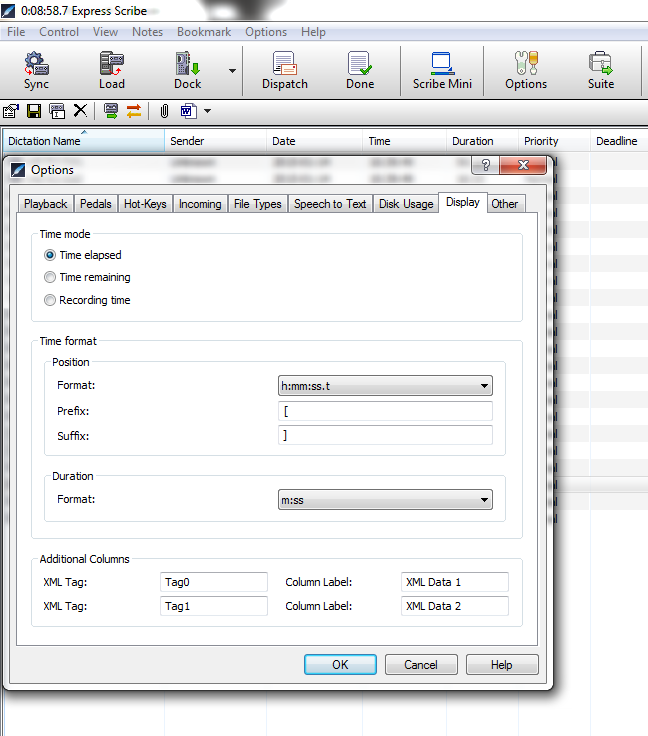Image resolution: width=648 pixels, height=736 pixels.
Task: Sort by Duration column header
Action: click(x=482, y=141)
